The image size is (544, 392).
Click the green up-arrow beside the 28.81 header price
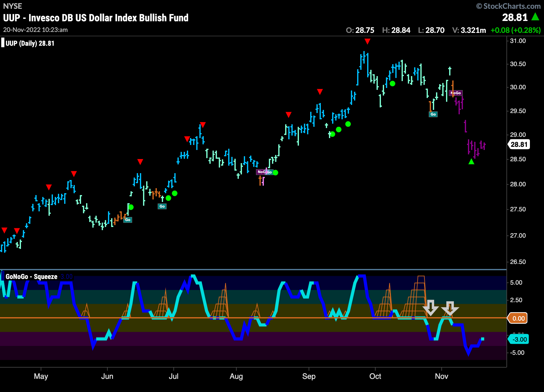tap(535, 17)
